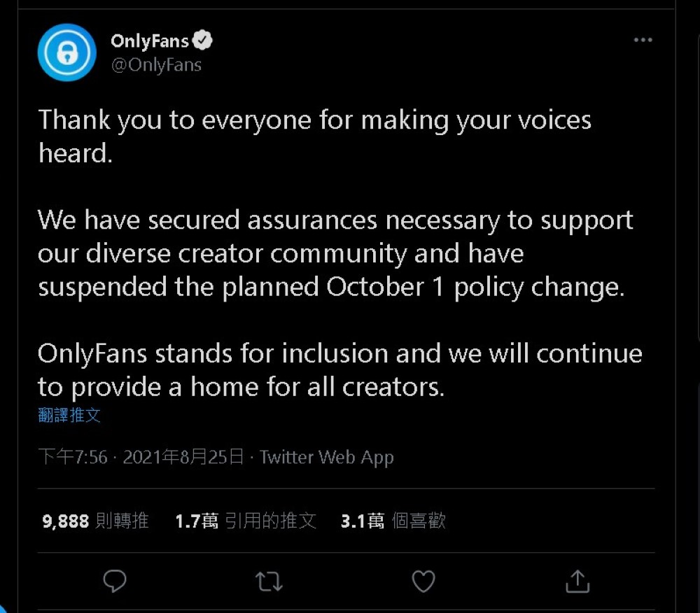The image size is (700, 613).
Task: Open the OnlyFans profile avatar
Action: (x=66, y=53)
